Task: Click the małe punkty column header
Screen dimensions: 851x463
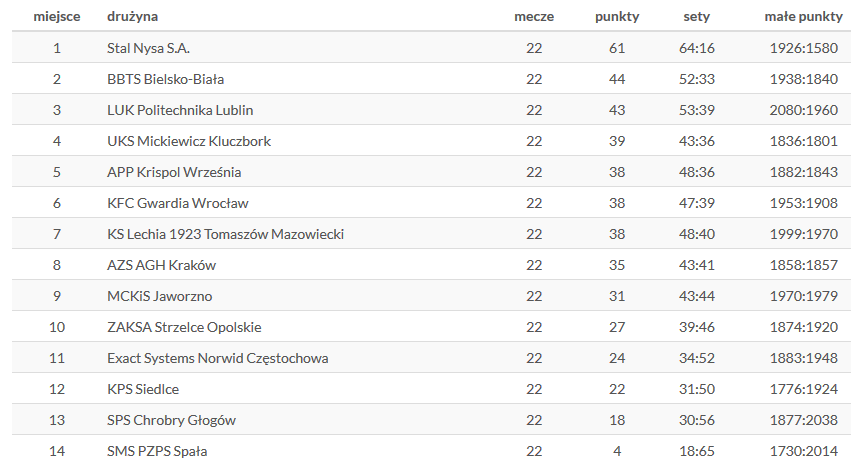Action: [x=803, y=17]
